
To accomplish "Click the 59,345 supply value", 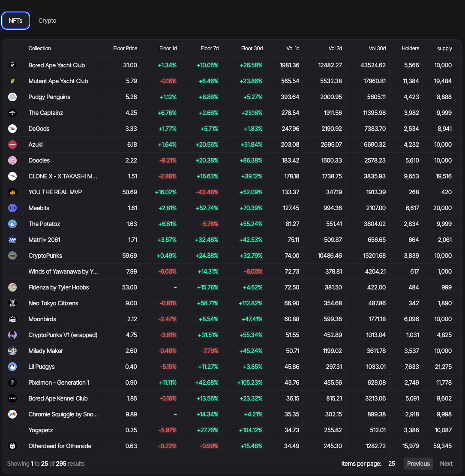I will pyautogui.click(x=443, y=446).
